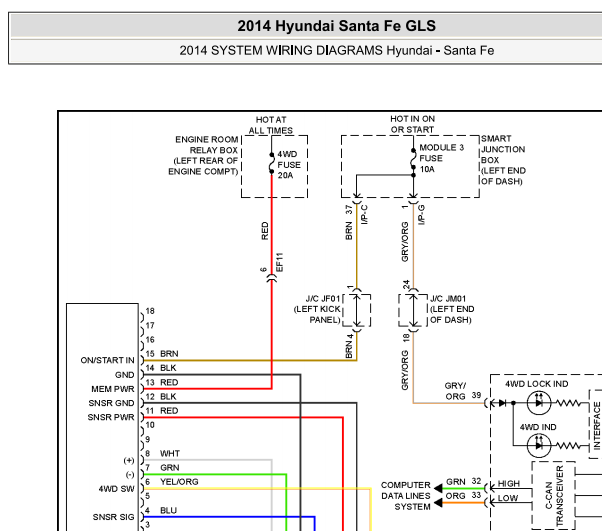Image resolution: width=602 pixels, height=531 pixels.
Task: Click the 'HIGH' CAN line label
Action: point(509,484)
